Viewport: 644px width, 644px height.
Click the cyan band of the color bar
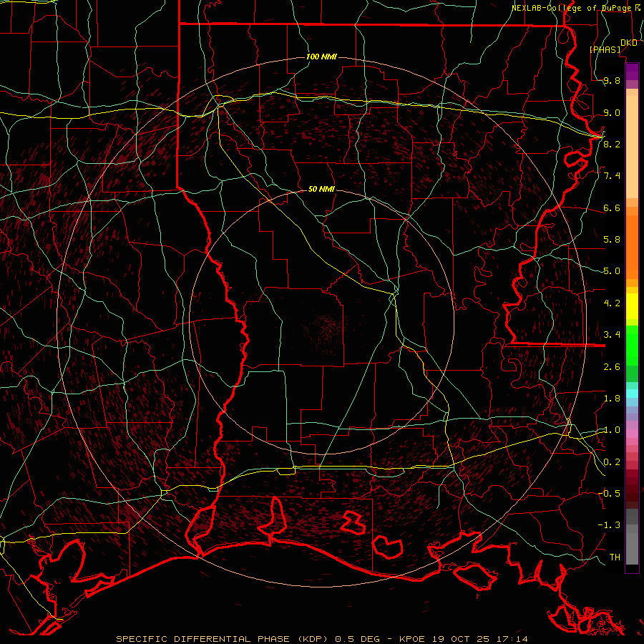632,393
